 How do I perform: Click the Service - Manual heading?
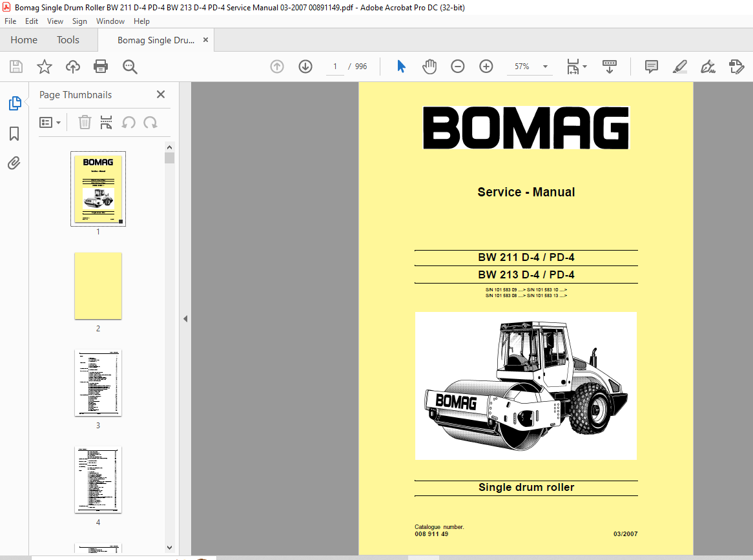click(526, 192)
